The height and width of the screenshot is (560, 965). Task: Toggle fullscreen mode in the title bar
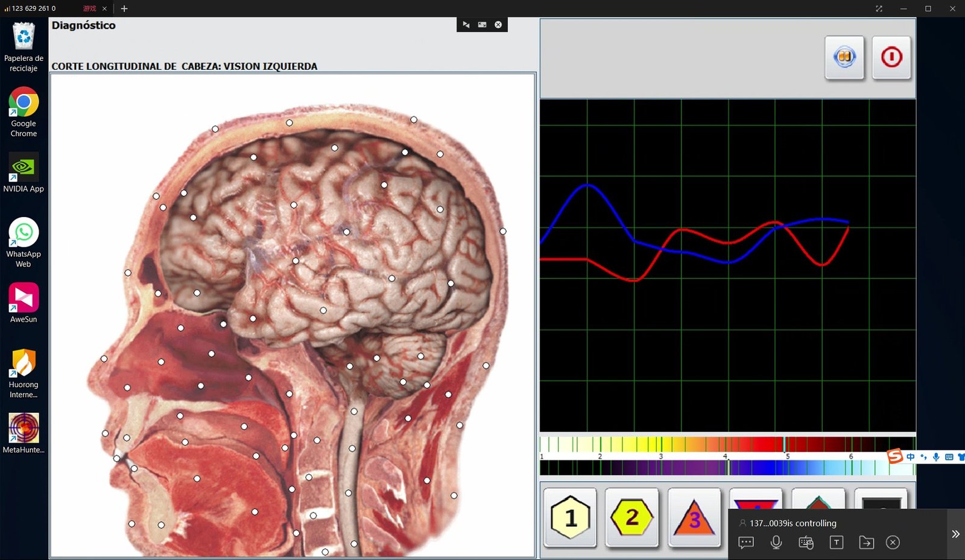tap(879, 8)
